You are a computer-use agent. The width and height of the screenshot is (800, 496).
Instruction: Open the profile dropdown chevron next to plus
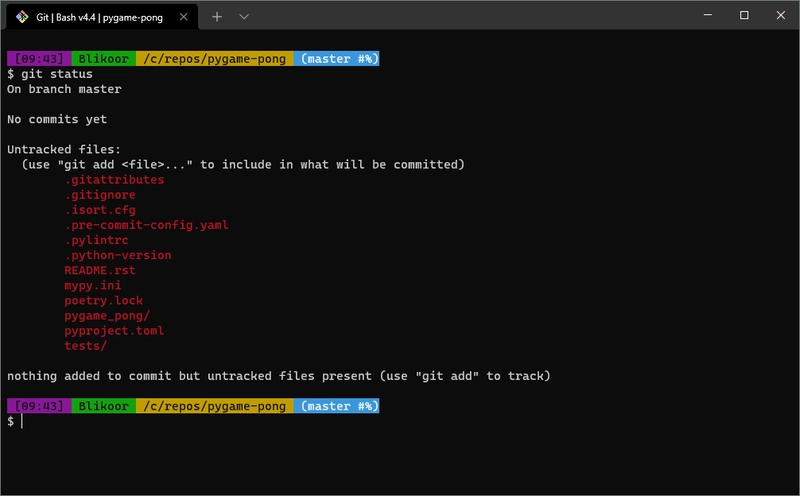(x=244, y=17)
